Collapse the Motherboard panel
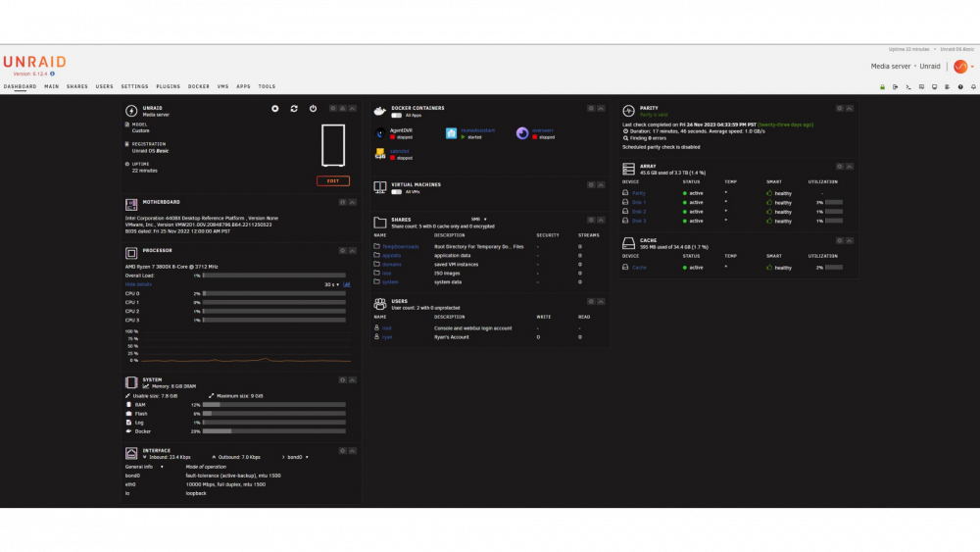Viewport: 980px width, 552px height. pos(353,203)
